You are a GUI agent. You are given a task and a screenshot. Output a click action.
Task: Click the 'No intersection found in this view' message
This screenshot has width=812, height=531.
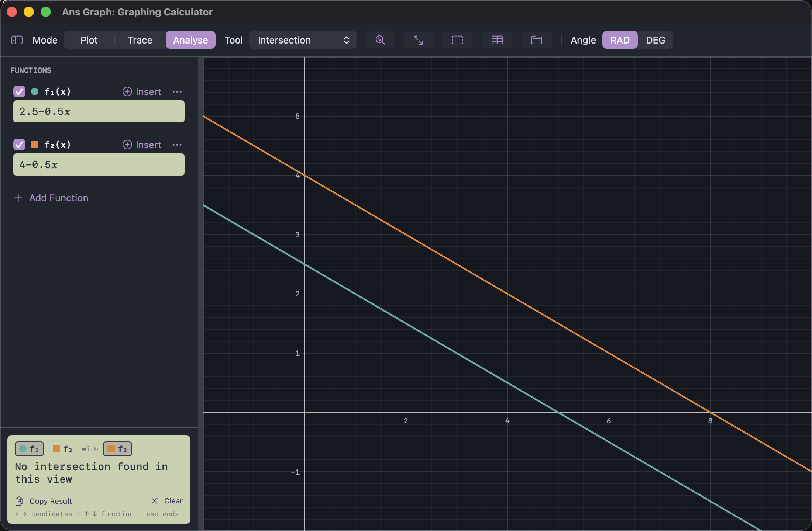(91, 473)
